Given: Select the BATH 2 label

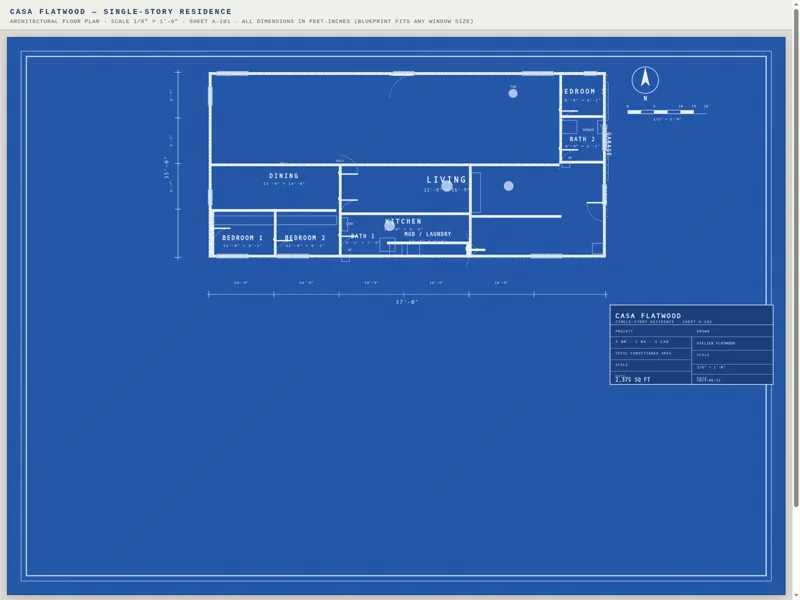Looking at the screenshot, I should tap(582, 139).
